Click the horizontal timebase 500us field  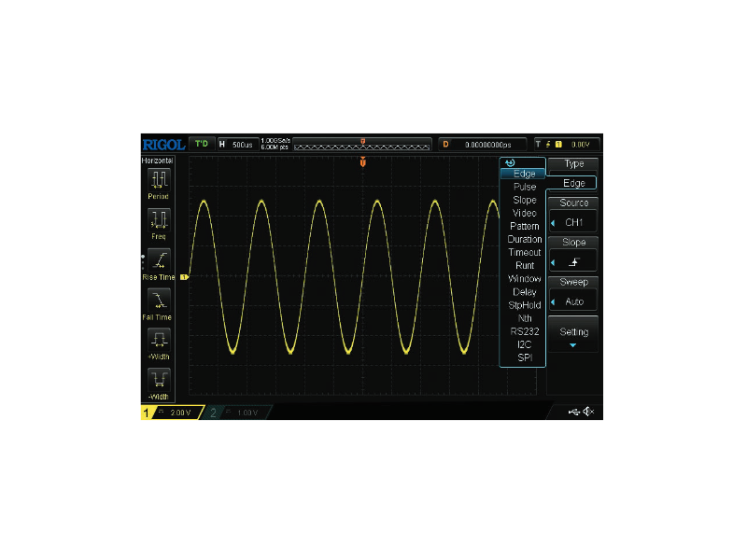click(243, 144)
